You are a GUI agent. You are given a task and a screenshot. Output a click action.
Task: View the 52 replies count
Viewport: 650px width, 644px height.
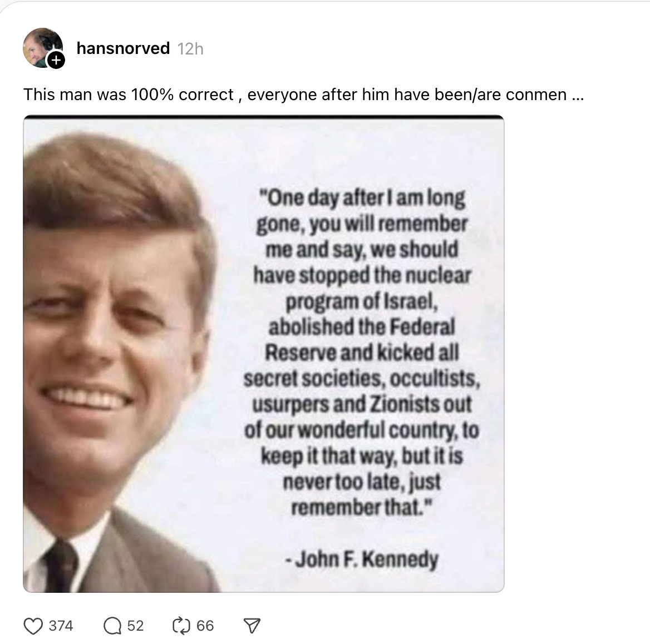pos(135,626)
